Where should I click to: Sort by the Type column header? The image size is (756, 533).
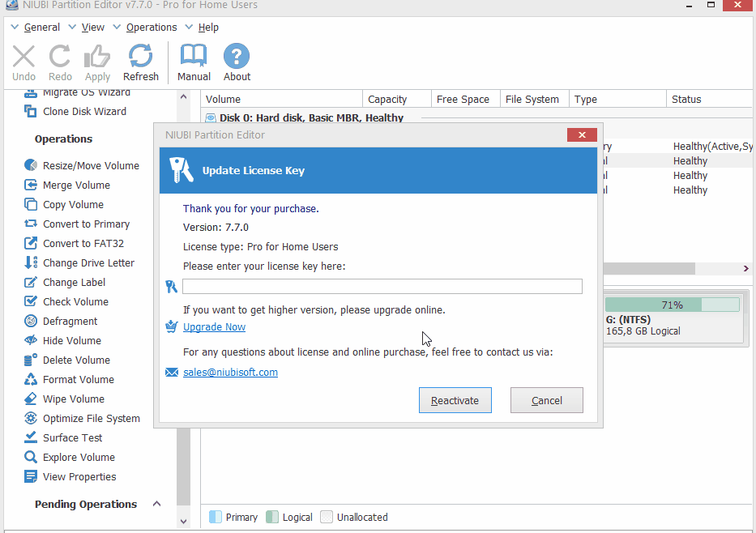coord(618,100)
